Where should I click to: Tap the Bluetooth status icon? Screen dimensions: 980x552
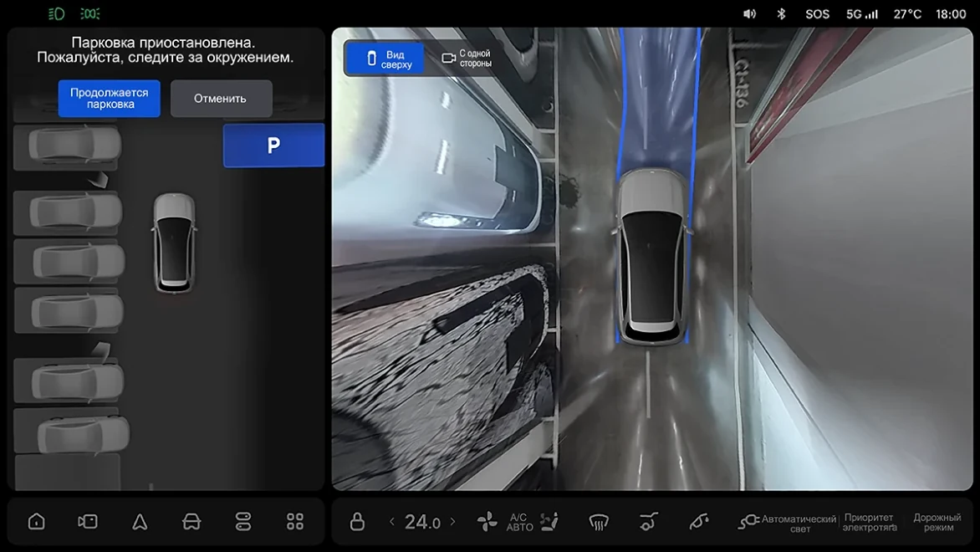781,13
